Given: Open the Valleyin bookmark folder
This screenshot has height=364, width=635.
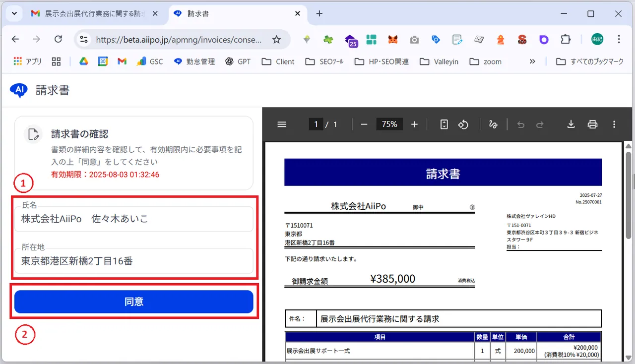Looking at the screenshot, I should 439,61.
